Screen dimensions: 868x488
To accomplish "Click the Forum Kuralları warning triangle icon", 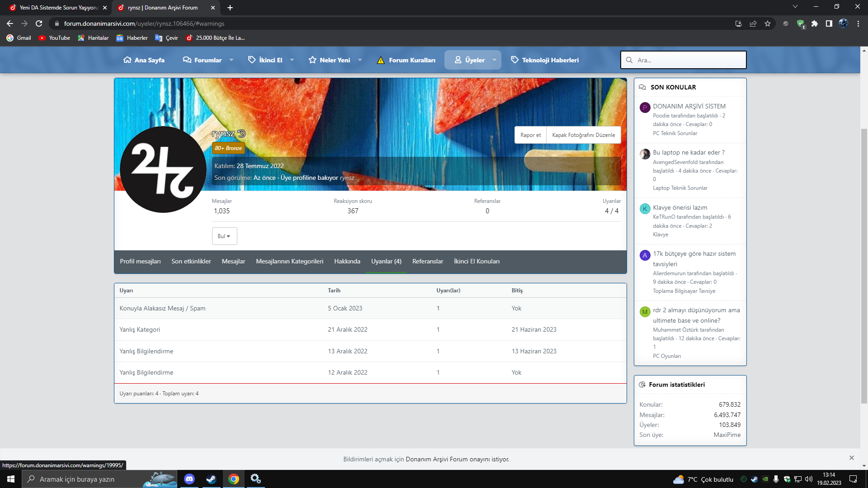I will (381, 60).
